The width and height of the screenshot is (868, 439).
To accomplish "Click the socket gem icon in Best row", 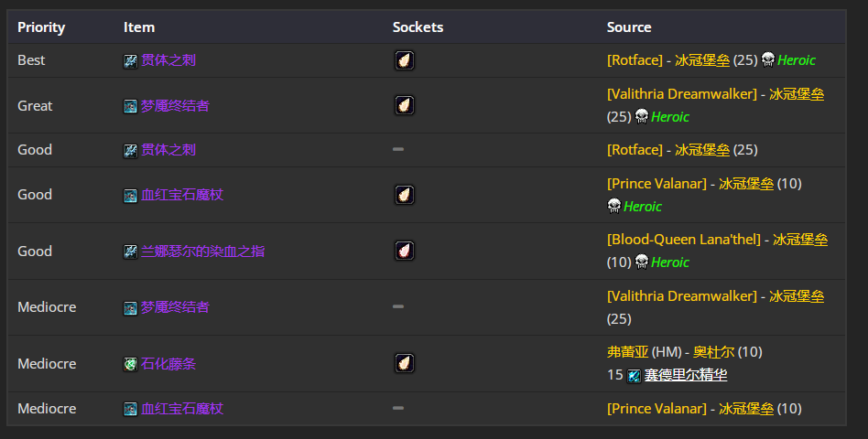I will click(x=404, y=60).
